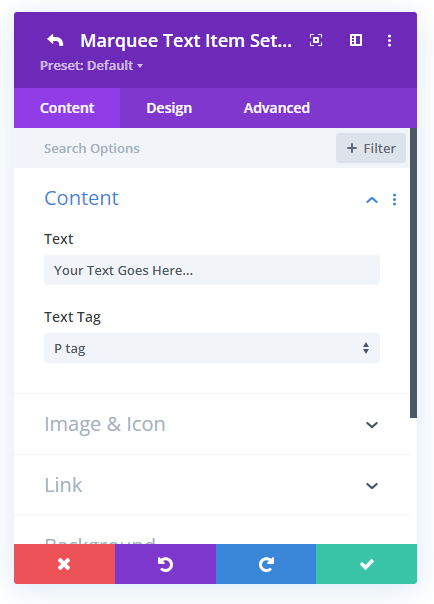Click the Content section heading
Image resolution: width=434 pixels, height=604 pixels.
(81, 198)
